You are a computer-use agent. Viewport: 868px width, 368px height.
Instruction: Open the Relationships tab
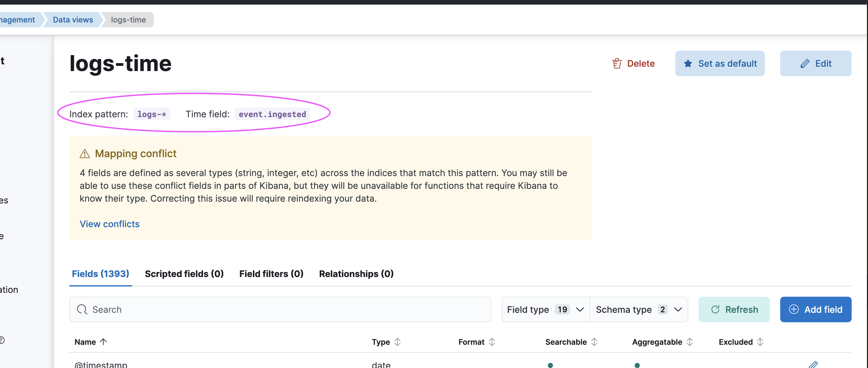[x=356, y=273]
